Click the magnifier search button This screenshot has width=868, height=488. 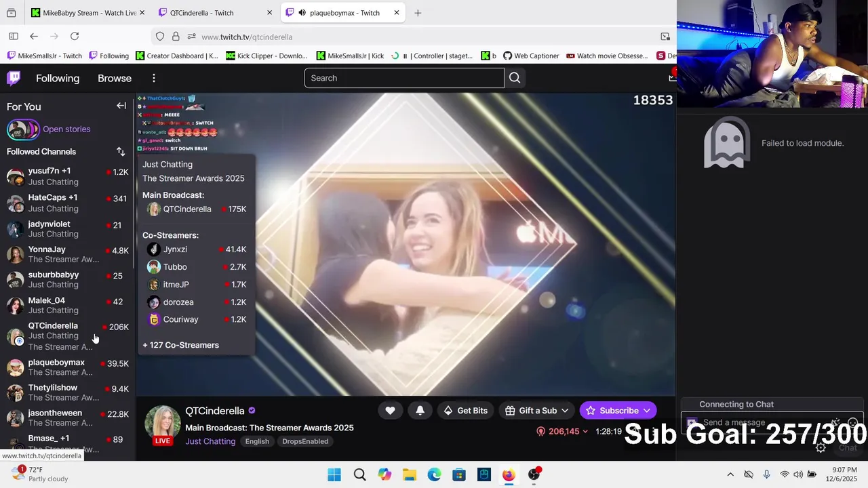(515, 78)
